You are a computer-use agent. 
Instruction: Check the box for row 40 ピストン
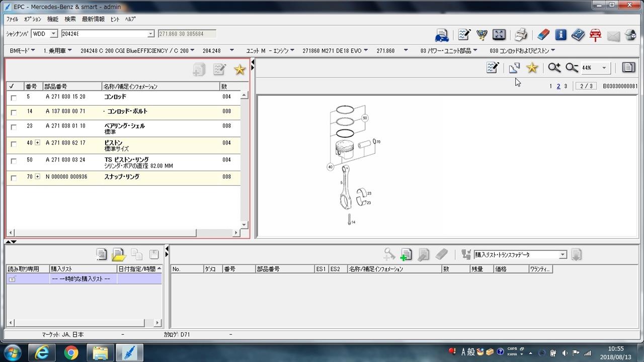14,144
